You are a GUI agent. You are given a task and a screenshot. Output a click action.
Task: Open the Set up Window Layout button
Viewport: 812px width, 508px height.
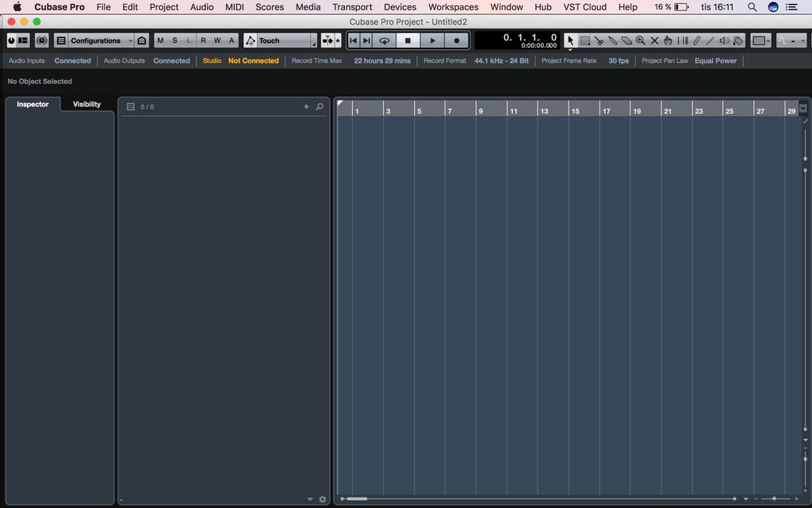coord(21,40)
